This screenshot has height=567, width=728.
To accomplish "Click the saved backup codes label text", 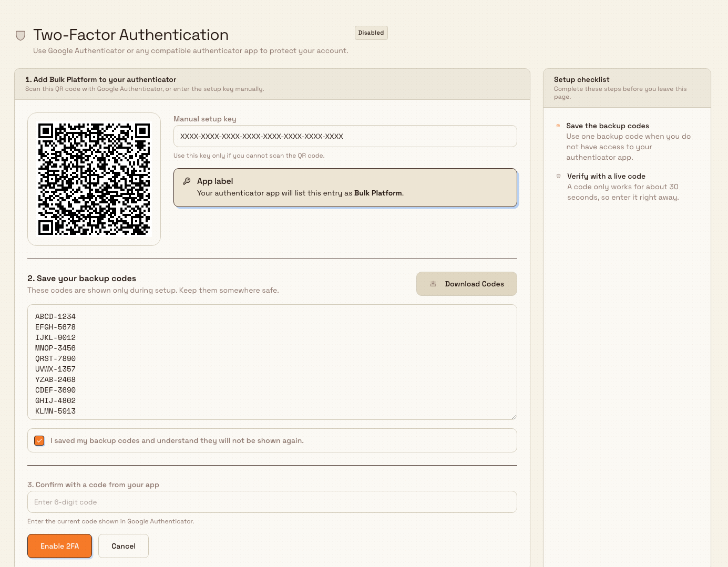I will coord(177,440).
